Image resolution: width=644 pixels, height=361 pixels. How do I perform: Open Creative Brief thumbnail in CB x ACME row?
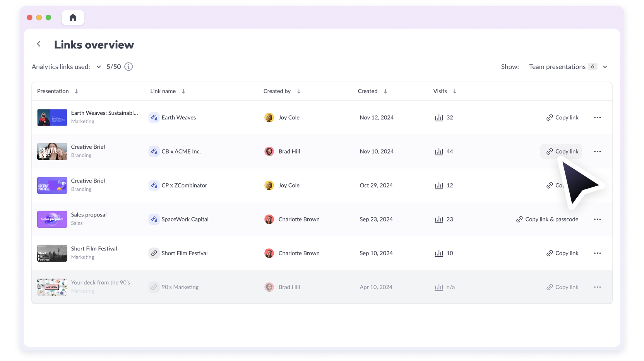(x=52, y=152)
